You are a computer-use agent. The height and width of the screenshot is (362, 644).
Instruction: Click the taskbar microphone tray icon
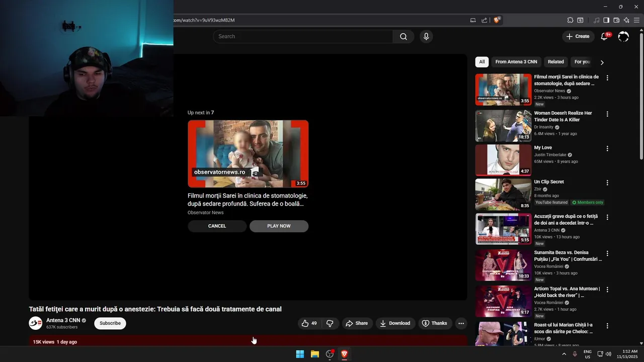575,354
